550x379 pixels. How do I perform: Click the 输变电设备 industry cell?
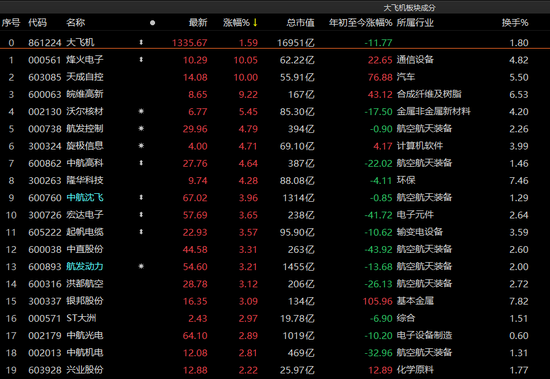(420, 232)
